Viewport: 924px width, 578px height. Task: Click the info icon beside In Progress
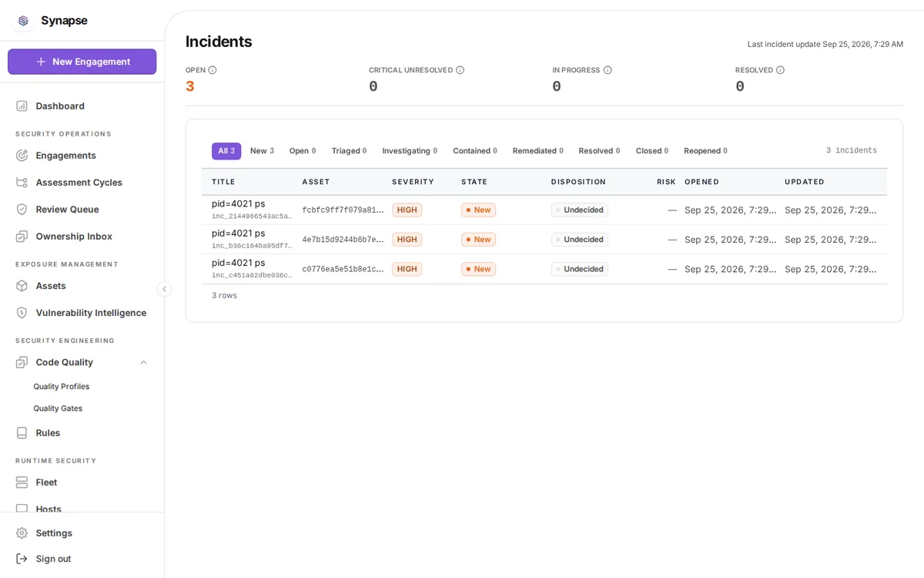click(x=608, y=70)
